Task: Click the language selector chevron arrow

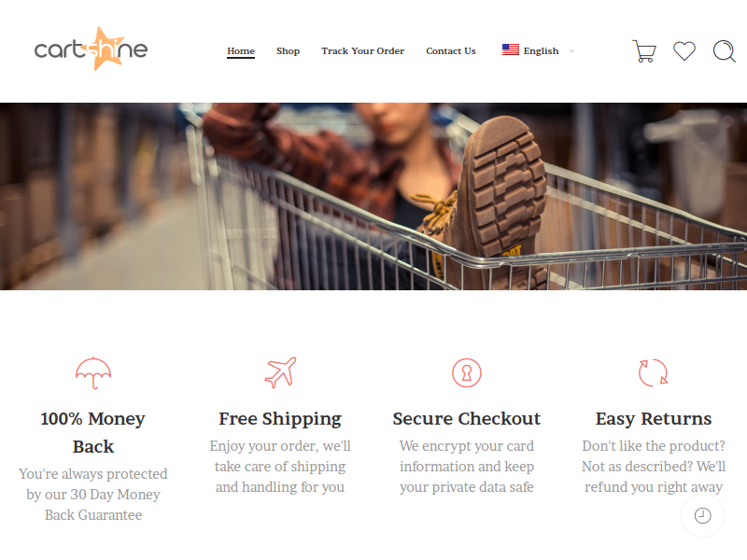Action: click(x=571, y=51)
